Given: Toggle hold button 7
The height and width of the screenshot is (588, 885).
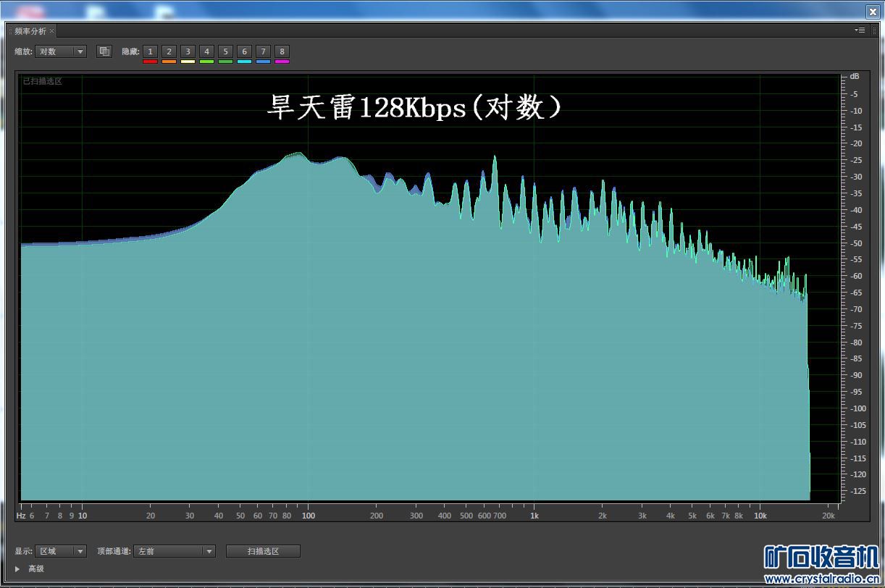Looking at the screenshot, I should pyautogui.click(x=263, y=51).
